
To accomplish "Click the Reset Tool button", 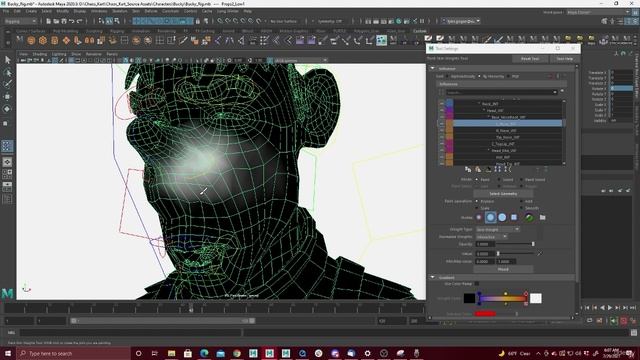I will coord(530,59).
